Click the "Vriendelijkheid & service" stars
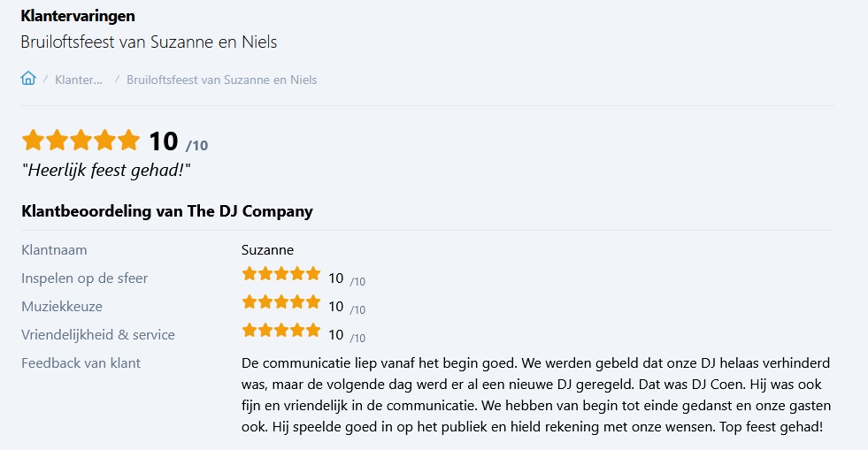This screenshot has width=868, height=450. (280, 331)
